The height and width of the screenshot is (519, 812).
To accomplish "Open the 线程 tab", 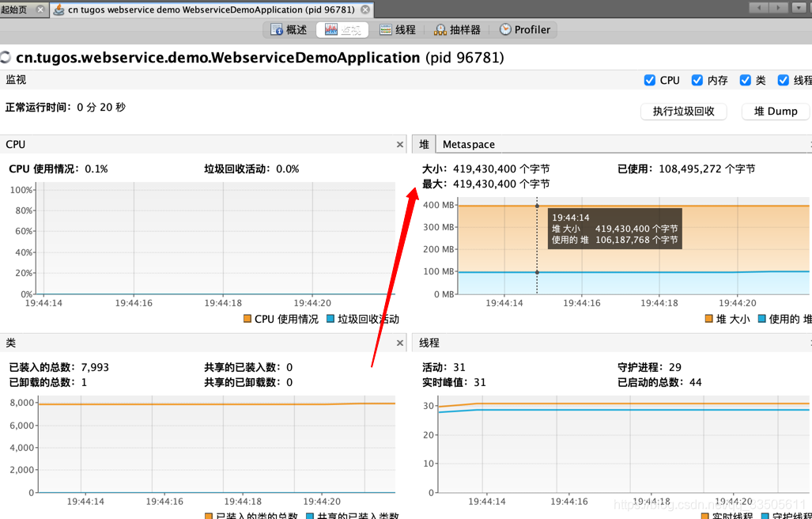I will point(397,29).
